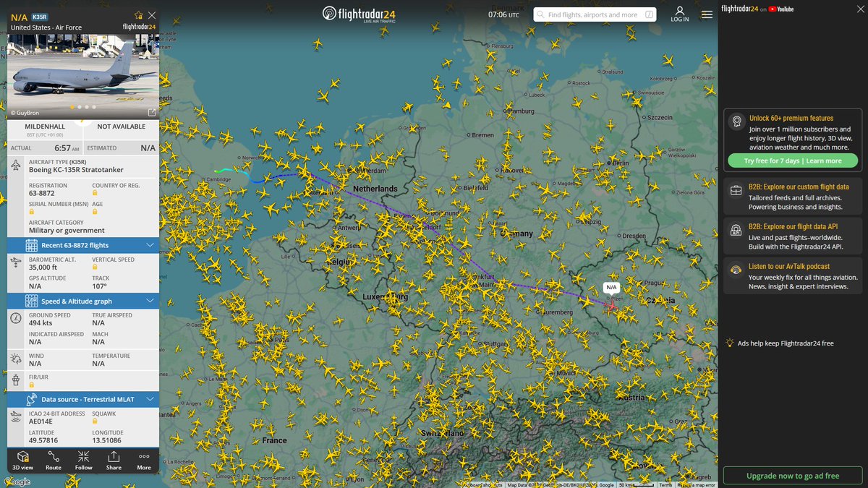
Task: Open the hamburger main menu
Action: pos(707,14)
